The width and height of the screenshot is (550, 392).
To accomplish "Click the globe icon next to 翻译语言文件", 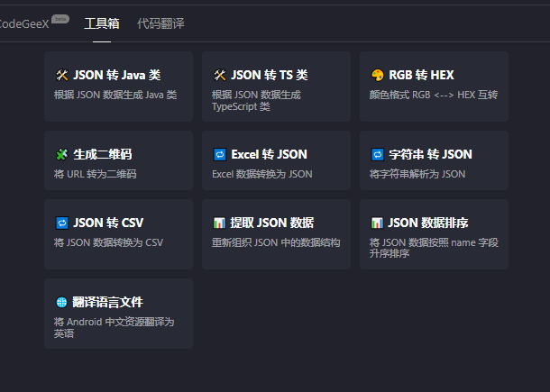I will 61,302.
